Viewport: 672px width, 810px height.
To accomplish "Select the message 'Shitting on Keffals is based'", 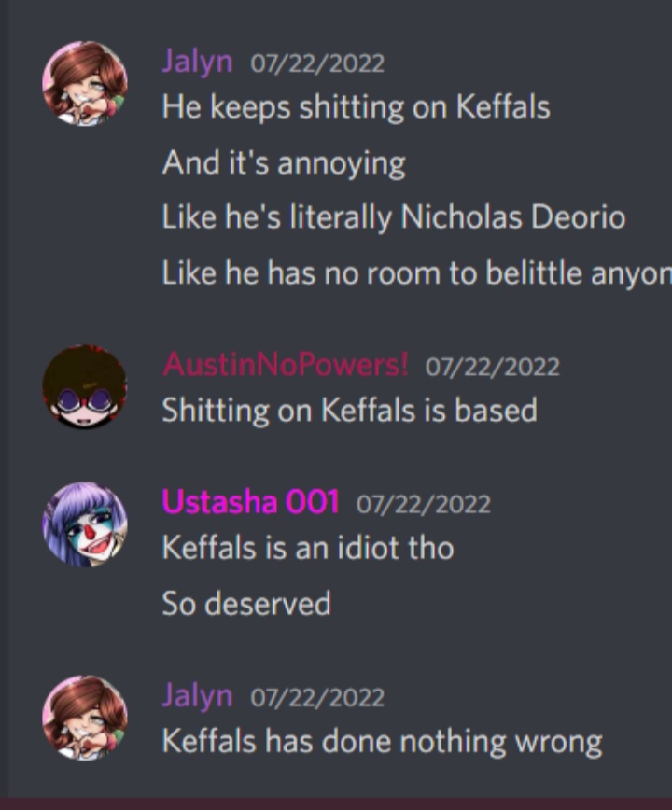I will pos(350,411).
